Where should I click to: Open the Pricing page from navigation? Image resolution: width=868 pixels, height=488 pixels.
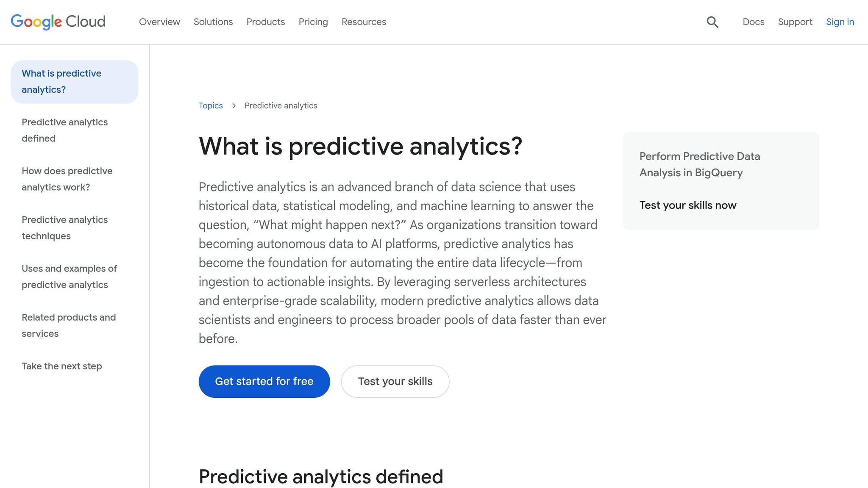pos(313,22)
